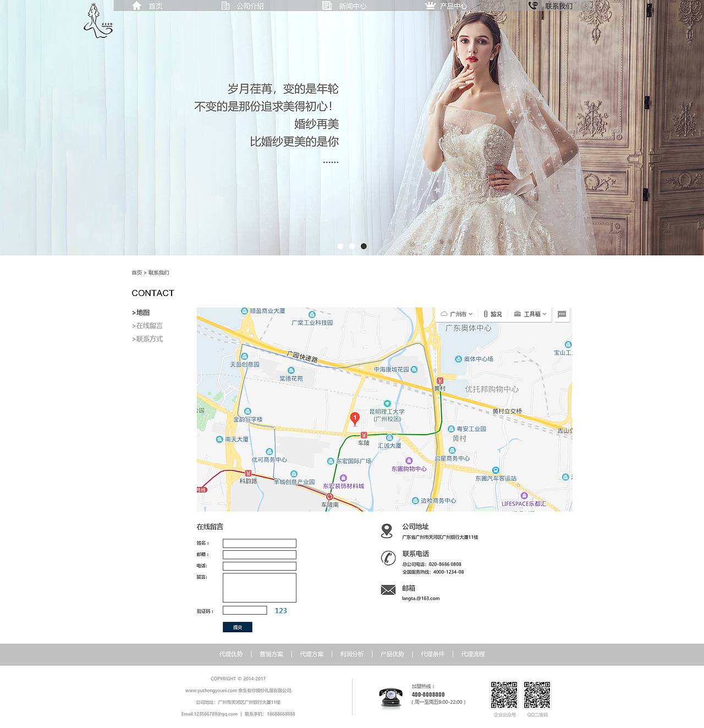
Task: Click the 东圃汽车客运站 bus icon
Action: [x=496, y=470]
